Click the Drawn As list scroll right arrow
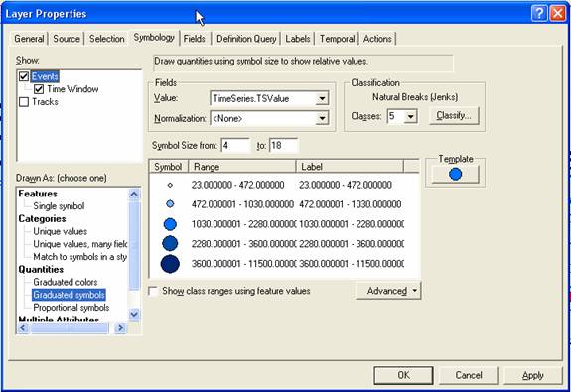The height and width of the screenshot is (392, 571). click(120, 327)
